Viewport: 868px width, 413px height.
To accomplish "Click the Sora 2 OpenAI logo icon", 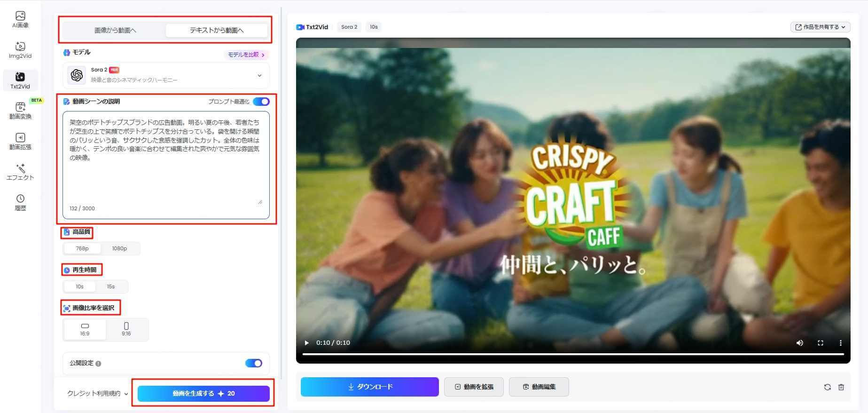I will point(77,75).
